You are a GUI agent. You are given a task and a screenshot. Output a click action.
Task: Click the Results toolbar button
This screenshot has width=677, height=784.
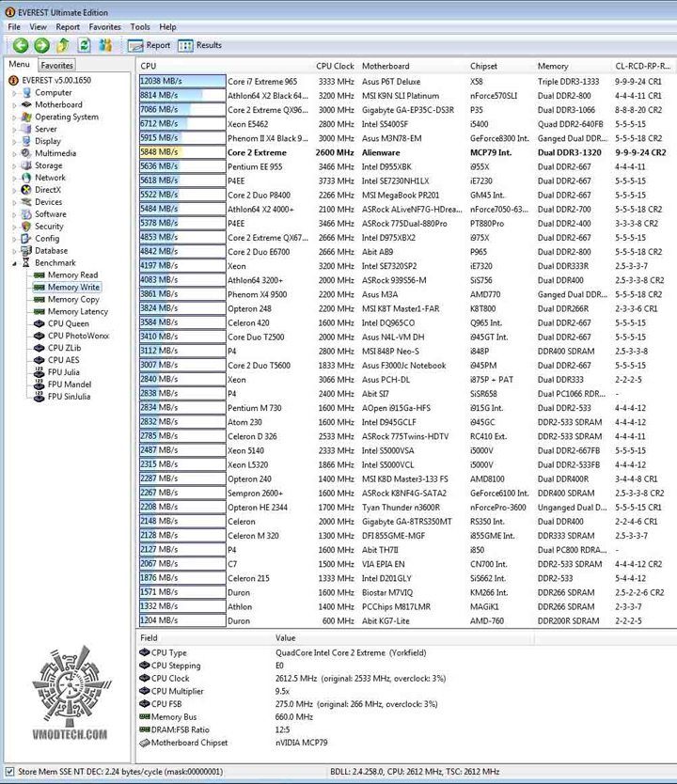pos(200,45)
